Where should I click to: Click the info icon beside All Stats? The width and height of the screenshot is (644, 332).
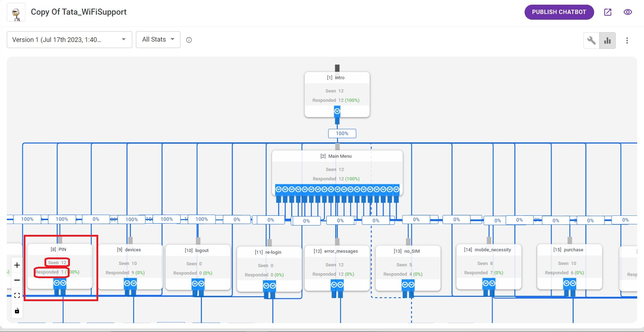[x=189, y=40]
